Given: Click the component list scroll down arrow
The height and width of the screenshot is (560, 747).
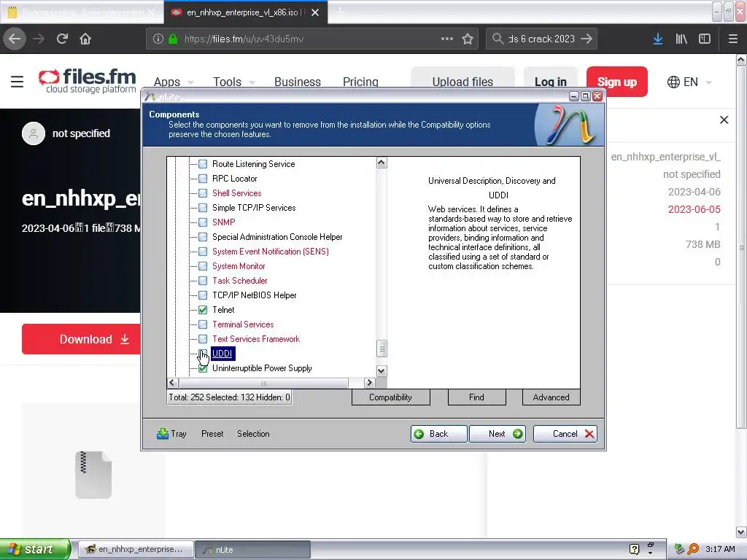Looking at the screenshot, I should [382, 370].
